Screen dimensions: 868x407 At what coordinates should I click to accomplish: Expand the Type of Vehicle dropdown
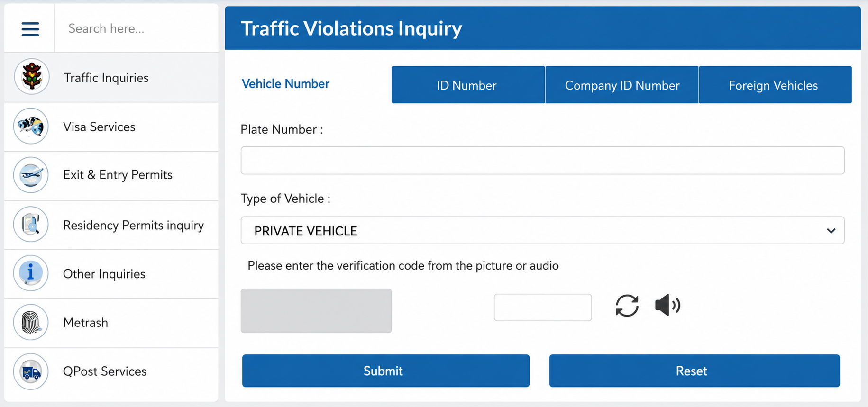[542, 230]
